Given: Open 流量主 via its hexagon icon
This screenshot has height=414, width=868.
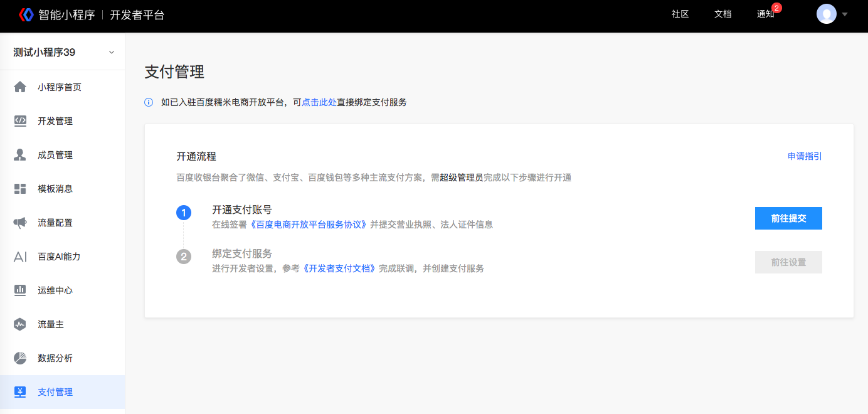Looking at the screenshot, I should (x=19, y=324).
